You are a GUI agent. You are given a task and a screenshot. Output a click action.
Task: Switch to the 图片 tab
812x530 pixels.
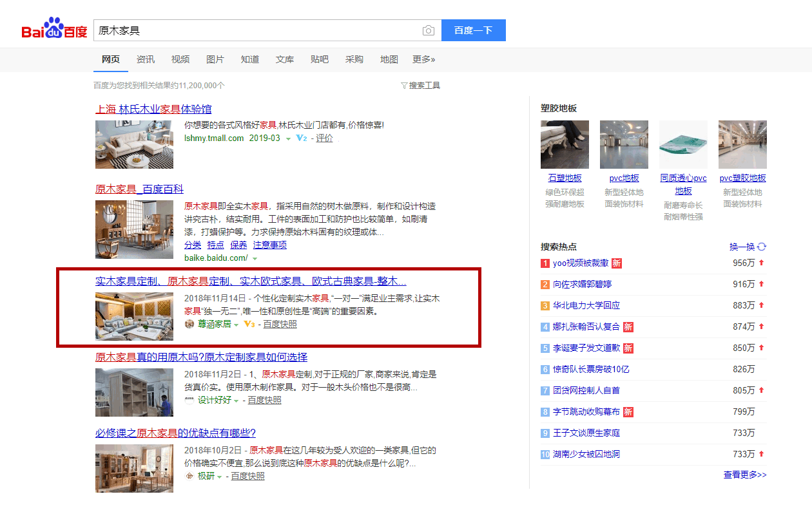click(215, 59)
